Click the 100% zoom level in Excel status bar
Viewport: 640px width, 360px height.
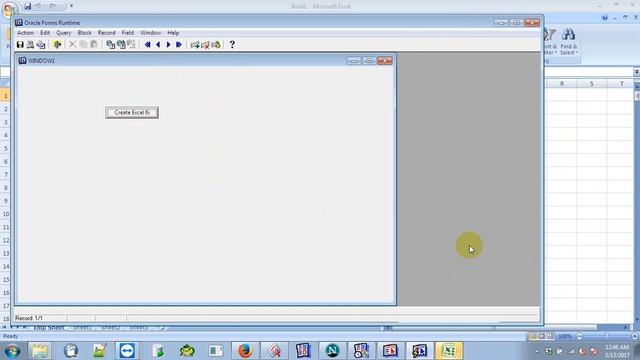click(565, 336)
